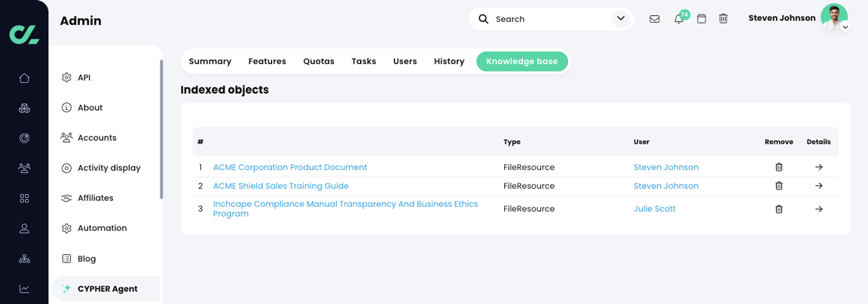This screenshot has height=304, width=868.
Task: Click the info icon beside About
Action: [66, 108]
